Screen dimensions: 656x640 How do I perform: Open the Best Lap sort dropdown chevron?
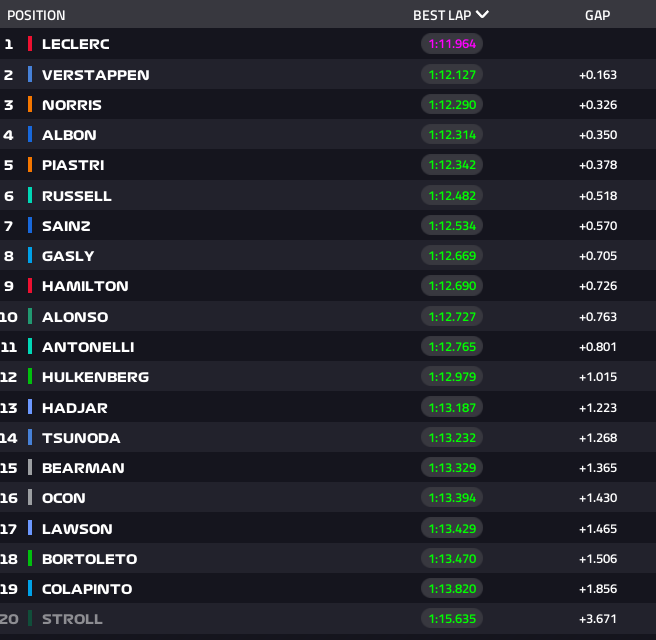point(482,15)
